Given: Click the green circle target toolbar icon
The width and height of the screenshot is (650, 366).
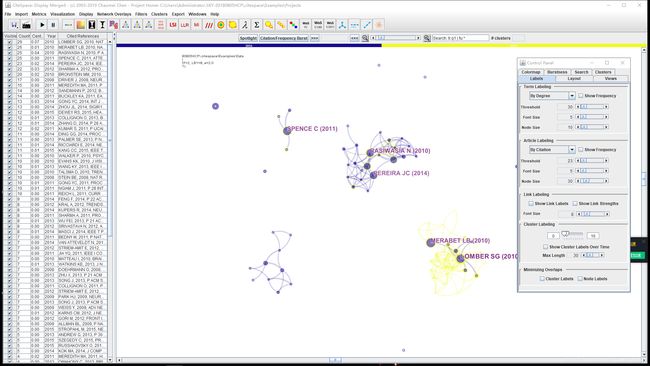Looking at the screenshot, I should (x=221, y=25).
